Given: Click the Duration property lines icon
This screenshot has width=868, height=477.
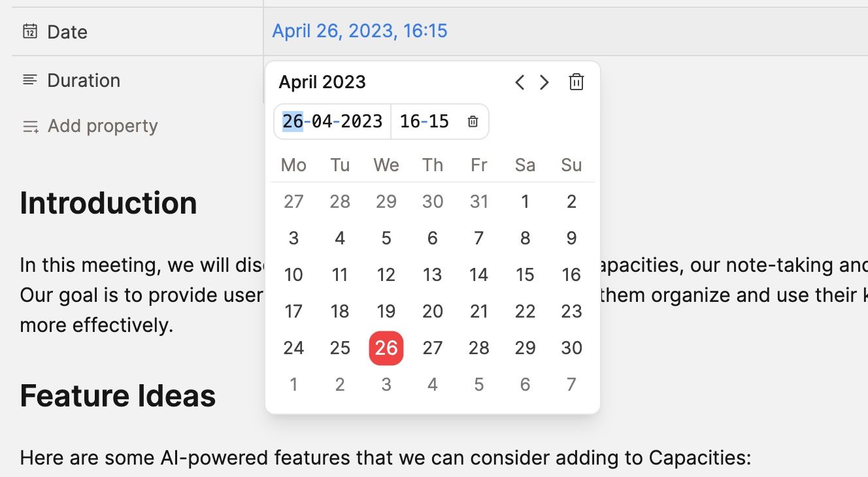Looking at the screenshot, I should [x=29, y=80].
